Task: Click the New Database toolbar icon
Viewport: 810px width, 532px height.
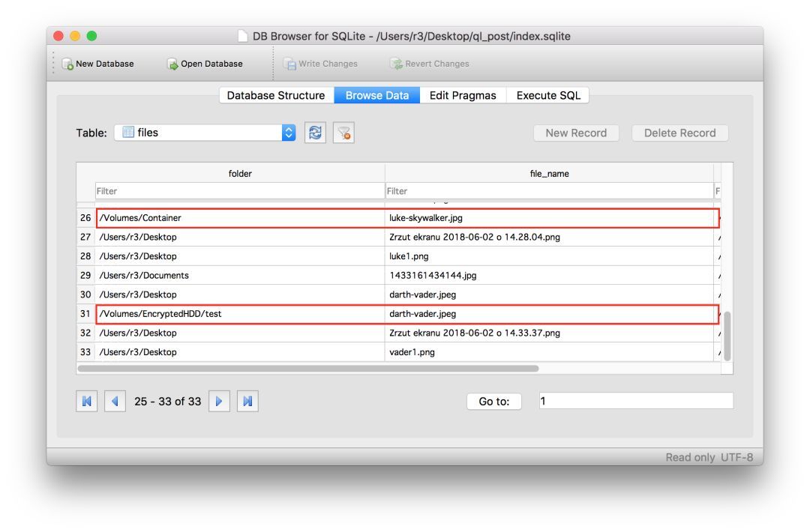Action: click(x=68, y=64)
